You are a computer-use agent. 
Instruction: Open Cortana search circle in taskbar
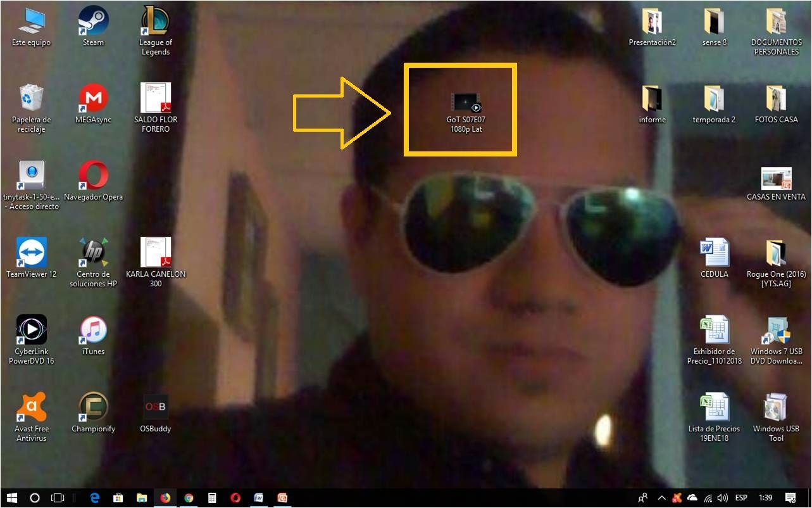[x=35, y=498]
